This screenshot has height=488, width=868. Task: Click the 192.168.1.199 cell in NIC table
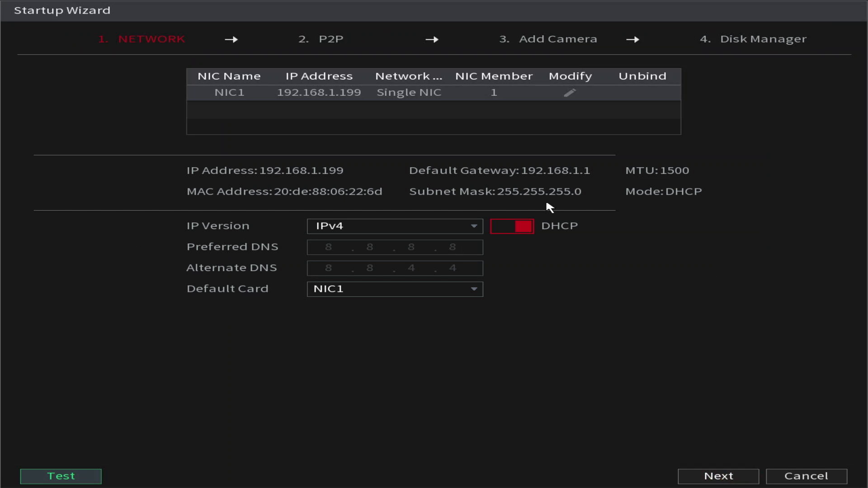(319, 93)
